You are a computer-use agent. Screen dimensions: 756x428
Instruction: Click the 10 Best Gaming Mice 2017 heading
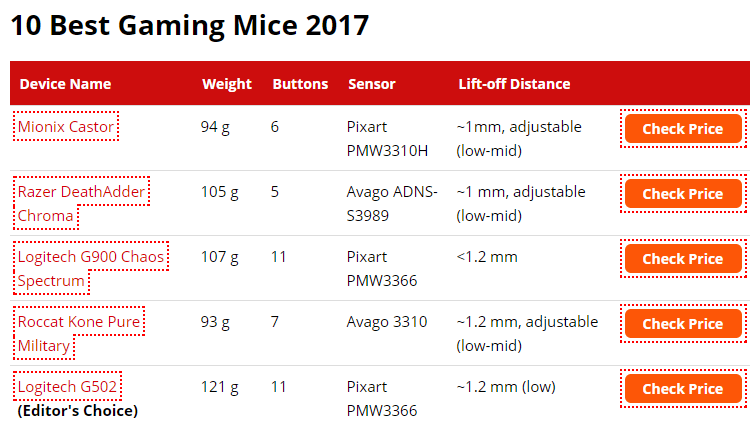tap(190, 26)
